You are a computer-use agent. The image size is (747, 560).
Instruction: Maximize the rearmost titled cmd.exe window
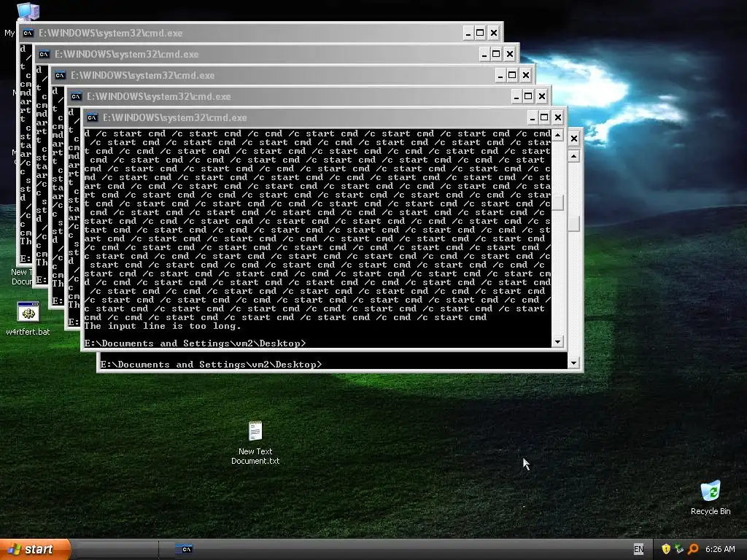480,33
